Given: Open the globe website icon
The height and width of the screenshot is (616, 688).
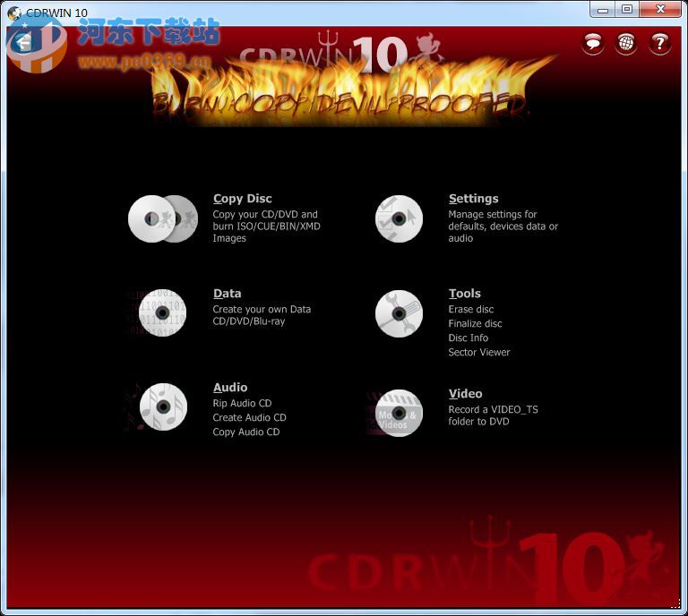Looking at the screenshot, I should (626, 43).
